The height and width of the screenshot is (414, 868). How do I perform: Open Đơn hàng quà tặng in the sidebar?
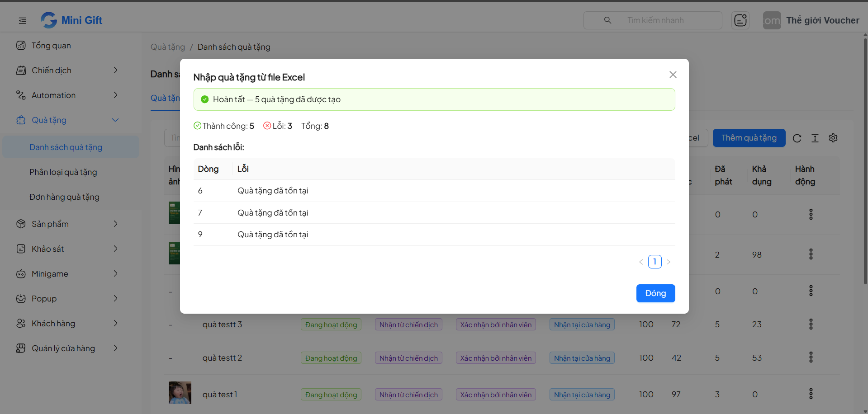[71, 197]
